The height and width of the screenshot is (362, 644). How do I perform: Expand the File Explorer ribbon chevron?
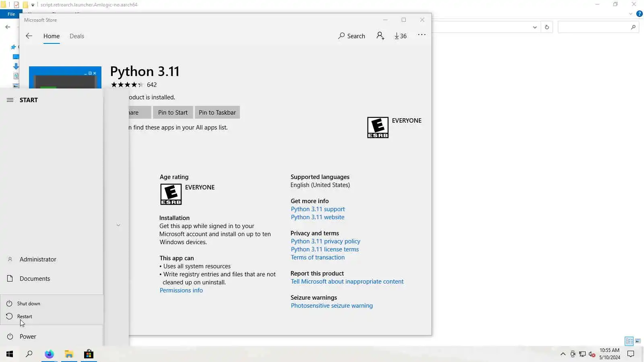pos(631,14)
